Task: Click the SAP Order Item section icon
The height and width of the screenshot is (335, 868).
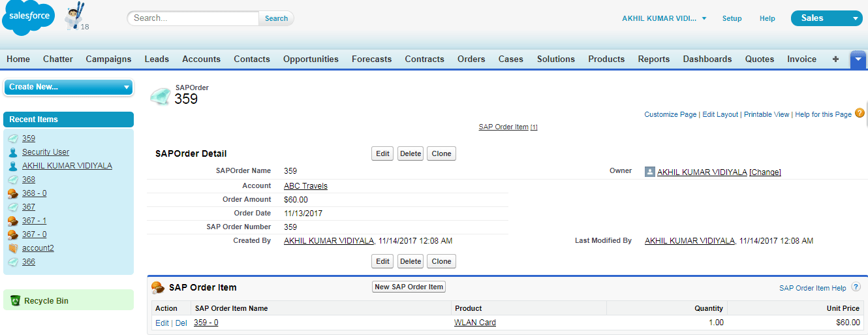Action: click(x=158, y=287)
